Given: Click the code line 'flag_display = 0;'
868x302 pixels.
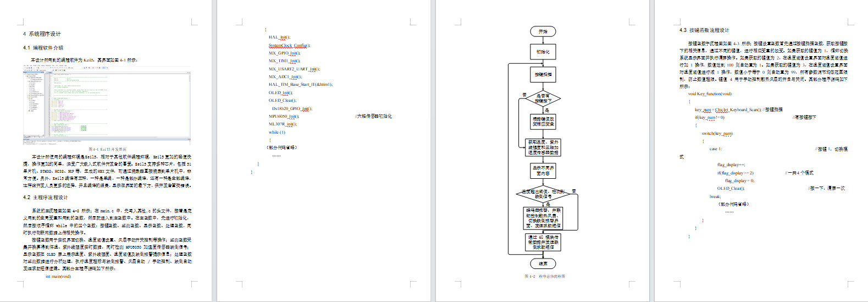Looking at the screenshot, I should point(739,180).
